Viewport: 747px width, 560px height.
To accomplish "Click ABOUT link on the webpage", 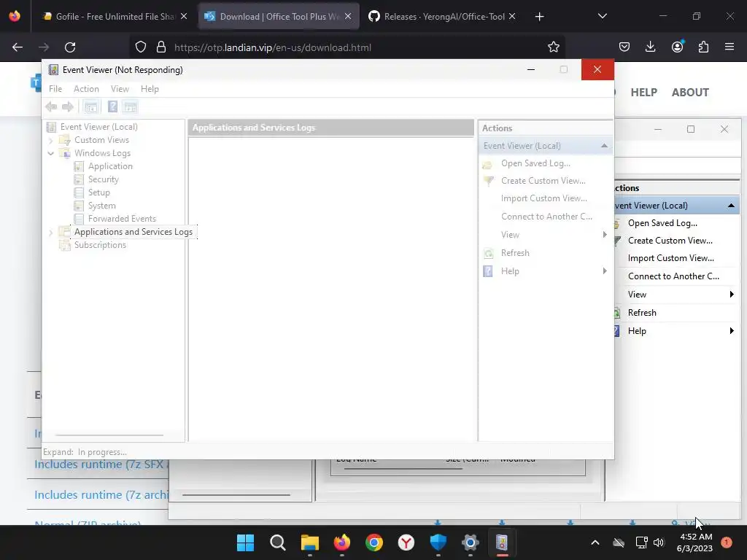I will coord(690,93).
